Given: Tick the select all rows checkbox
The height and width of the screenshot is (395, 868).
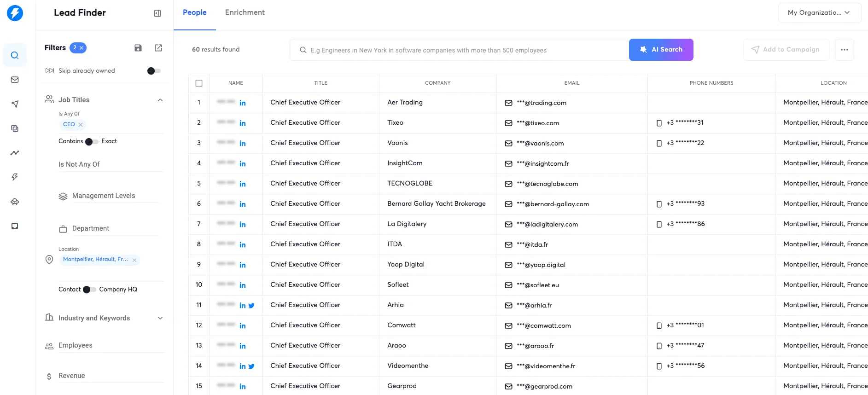Looking at the screenshot, I should (x=199, y=83).
